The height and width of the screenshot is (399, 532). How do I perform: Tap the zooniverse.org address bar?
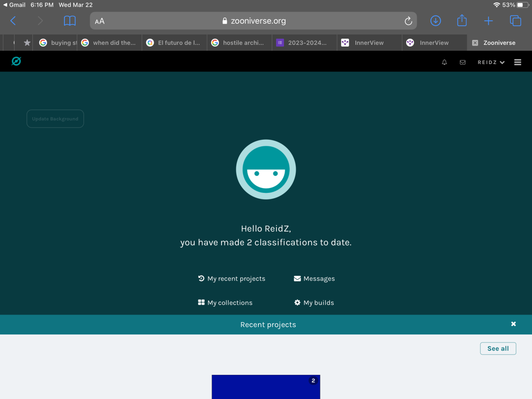click(x=254, y=21)
